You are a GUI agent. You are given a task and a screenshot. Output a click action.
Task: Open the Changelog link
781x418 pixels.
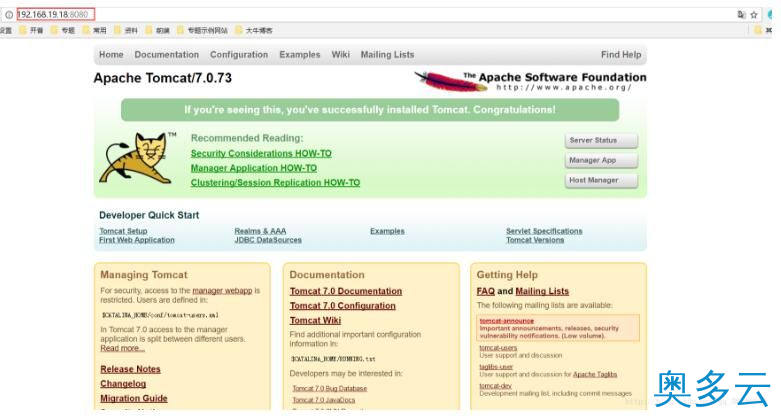123,384
